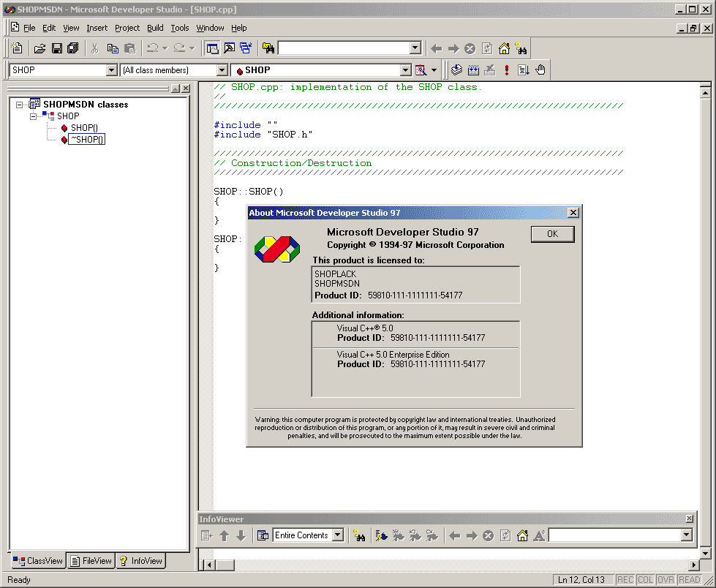716x588 pixels.
Task: Click the InfoViewer font size icon
Action: click(x=539, y=535)
